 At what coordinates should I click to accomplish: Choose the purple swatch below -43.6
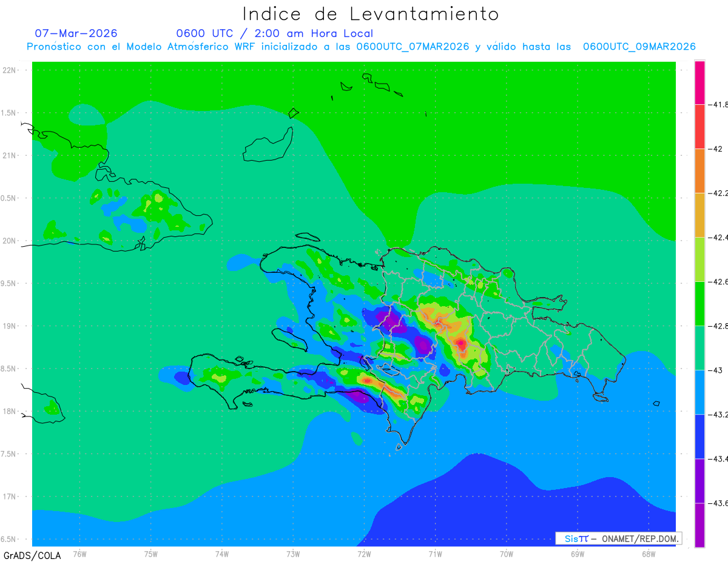coord(699,524)
